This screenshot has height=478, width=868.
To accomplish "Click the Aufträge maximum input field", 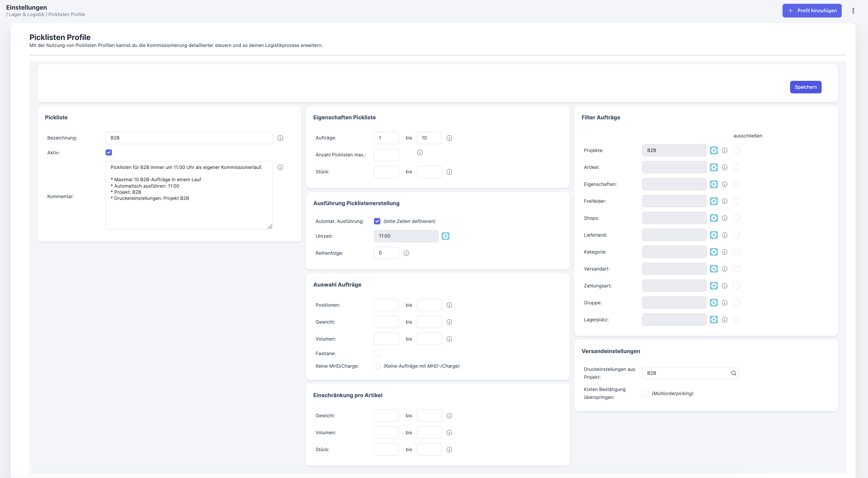I will click(429, 138).
